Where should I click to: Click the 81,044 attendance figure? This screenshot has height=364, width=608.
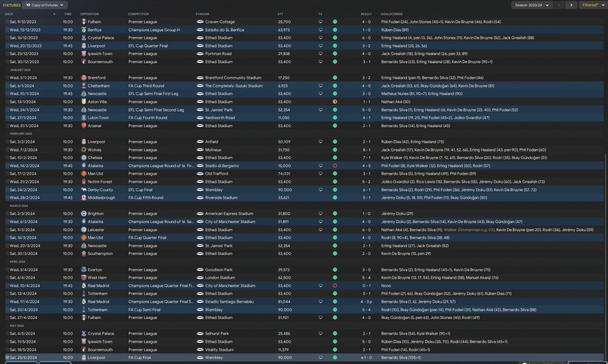[284, 302]
